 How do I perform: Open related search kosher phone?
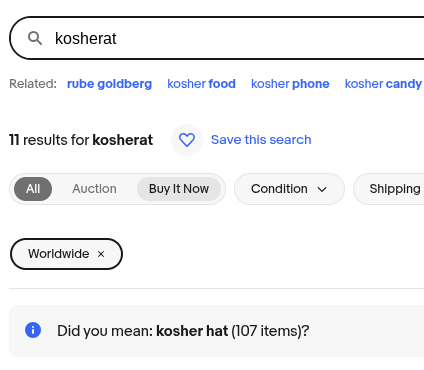[290, 84]
